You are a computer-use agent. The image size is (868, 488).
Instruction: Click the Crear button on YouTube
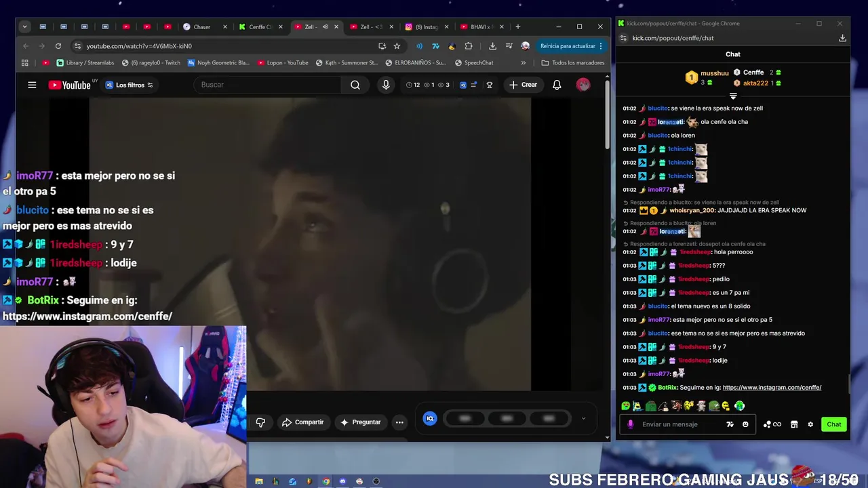tap(523, 85)
